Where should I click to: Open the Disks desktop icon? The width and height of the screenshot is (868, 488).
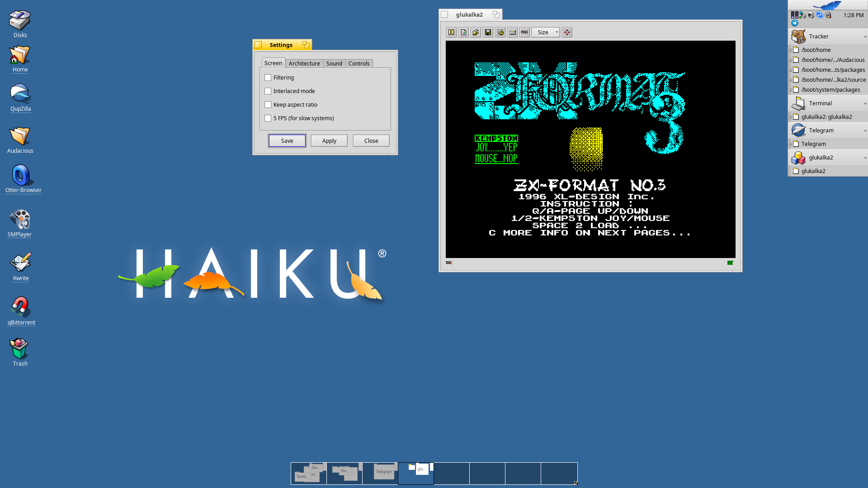click(x=20, y=24)
